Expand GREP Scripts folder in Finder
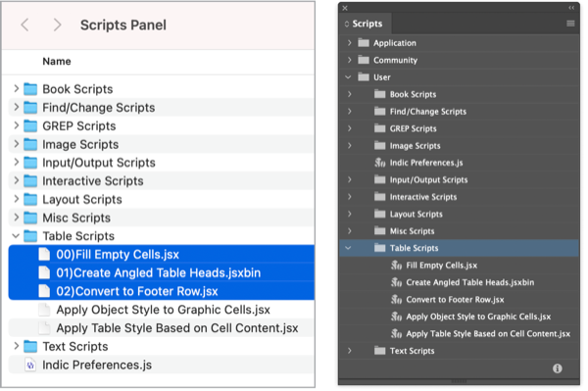 click(x=16, y=125)
